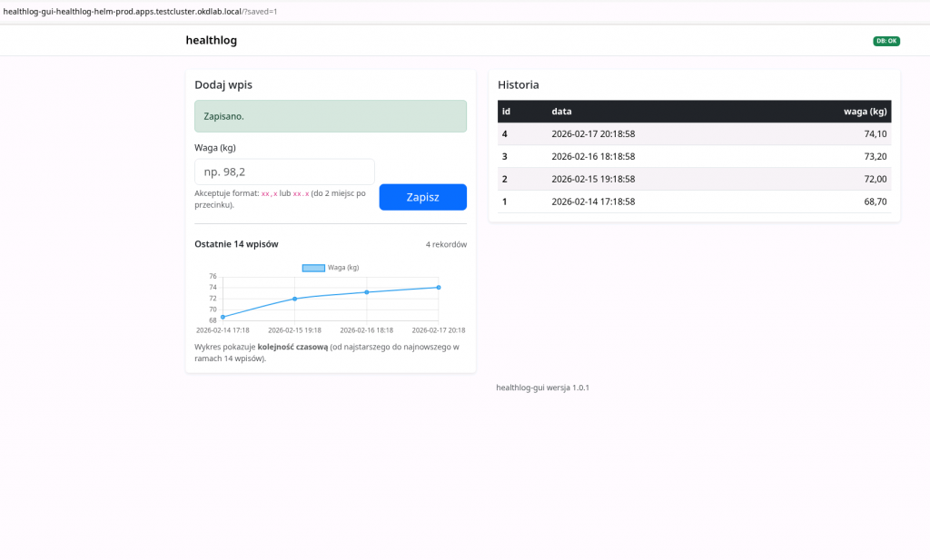
Task: Click the healthlog-gui wersja 1.0.1 footer text
Action: tap(542, 388)
